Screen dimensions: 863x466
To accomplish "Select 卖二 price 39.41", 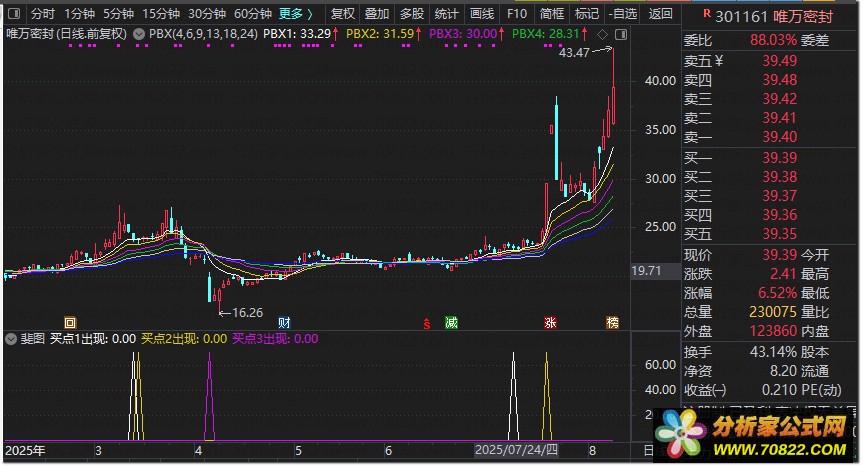I will pyautogui.click(x=779, y=118).
